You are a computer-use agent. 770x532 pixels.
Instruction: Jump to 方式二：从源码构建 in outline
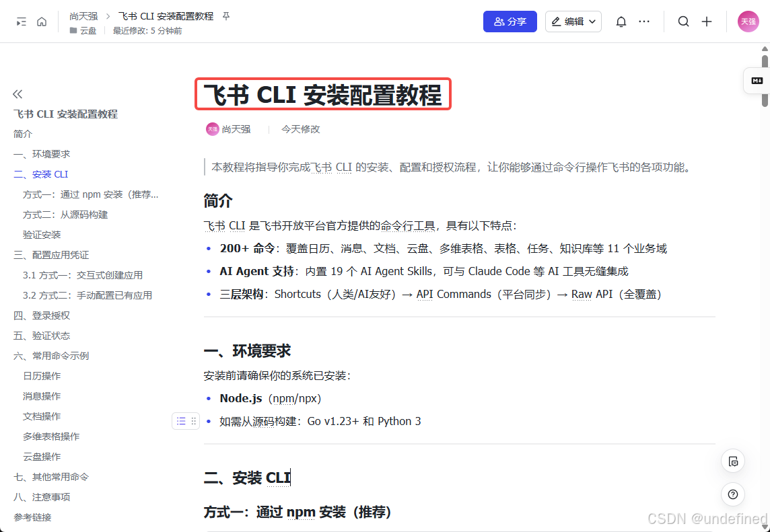(65, 215)
